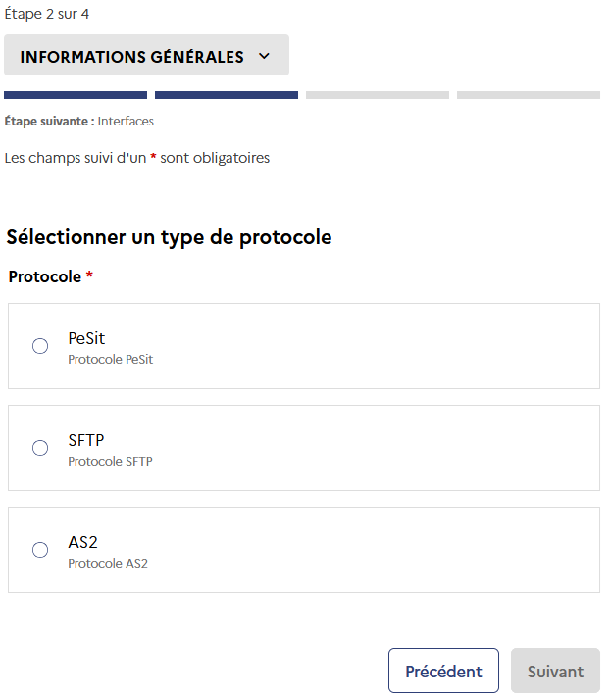
Task: Click the first filled progress step segment
Action: point(76,95)
